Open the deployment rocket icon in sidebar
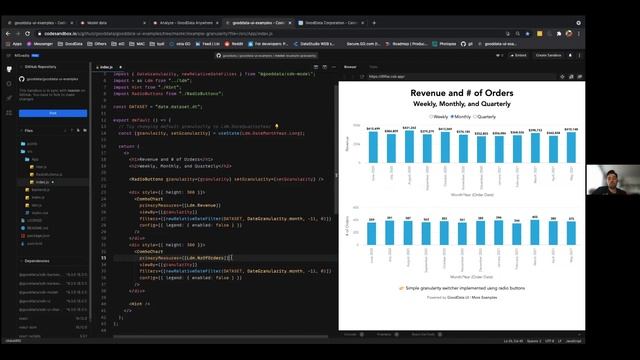This screenshot has height=360, width=640. tap(9, 98)
